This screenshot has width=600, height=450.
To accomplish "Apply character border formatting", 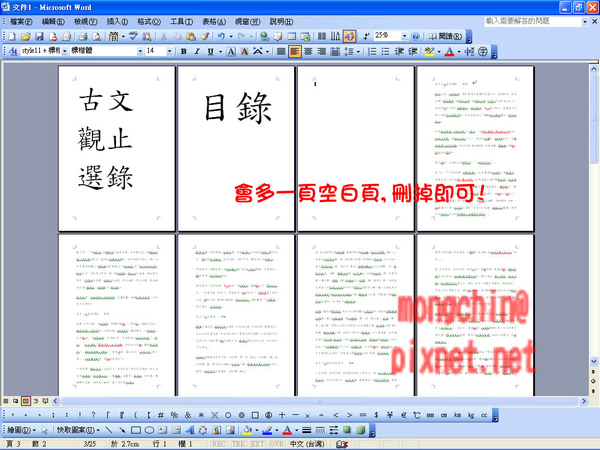I will click(x=231, y=51).
